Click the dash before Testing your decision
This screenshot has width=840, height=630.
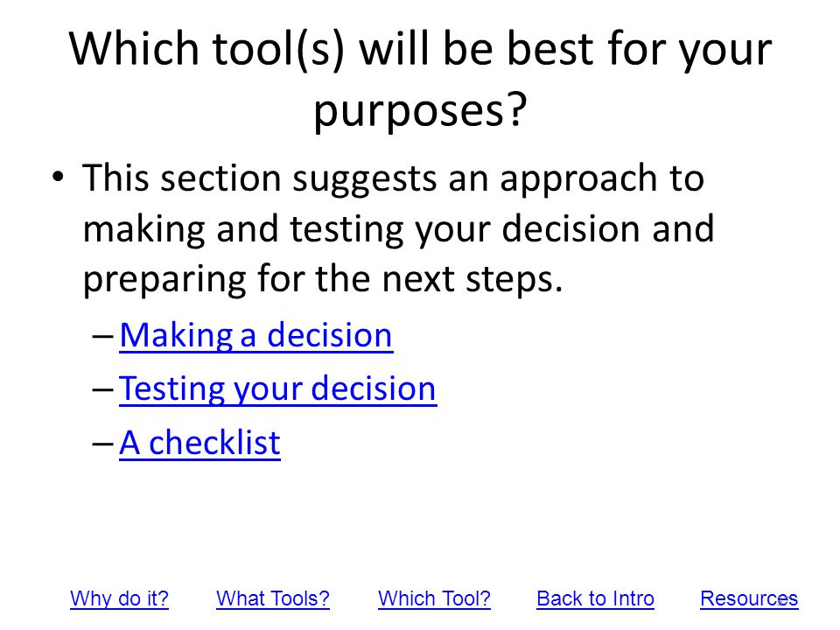pos(103,389)
